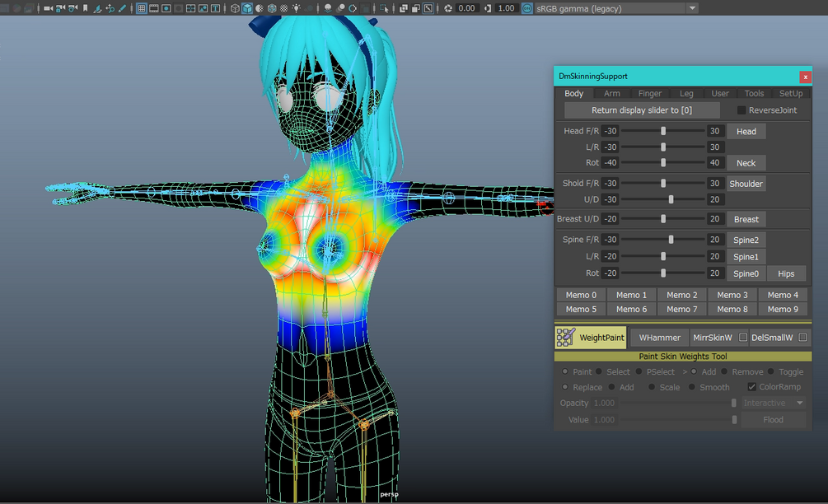The image size is (828, 504).
Task: Open the sRGB gamma (legacy) dropdown
Action: [616, 8]
